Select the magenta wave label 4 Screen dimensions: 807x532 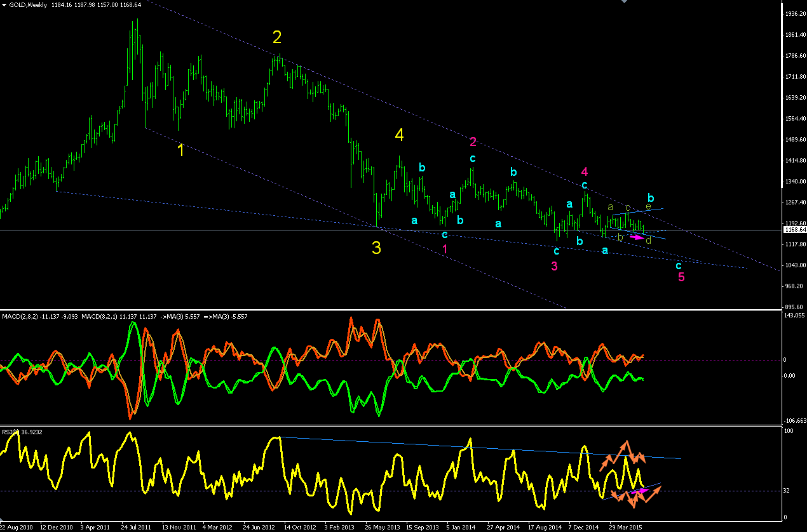(x=585, y=171)
